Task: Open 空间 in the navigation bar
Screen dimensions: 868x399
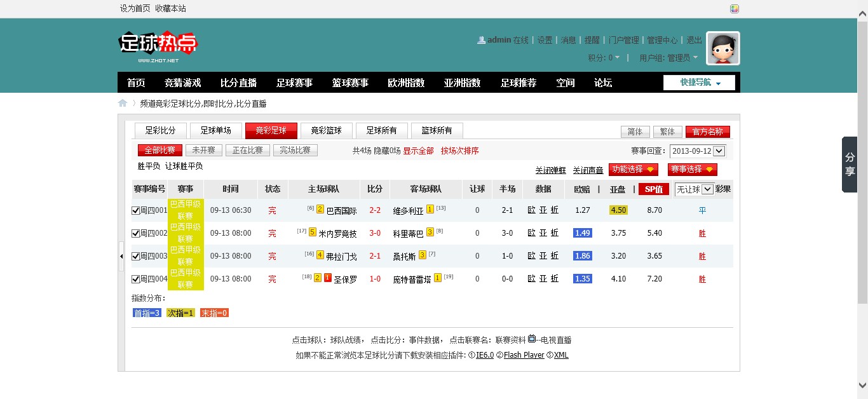Action: [566, 83]
